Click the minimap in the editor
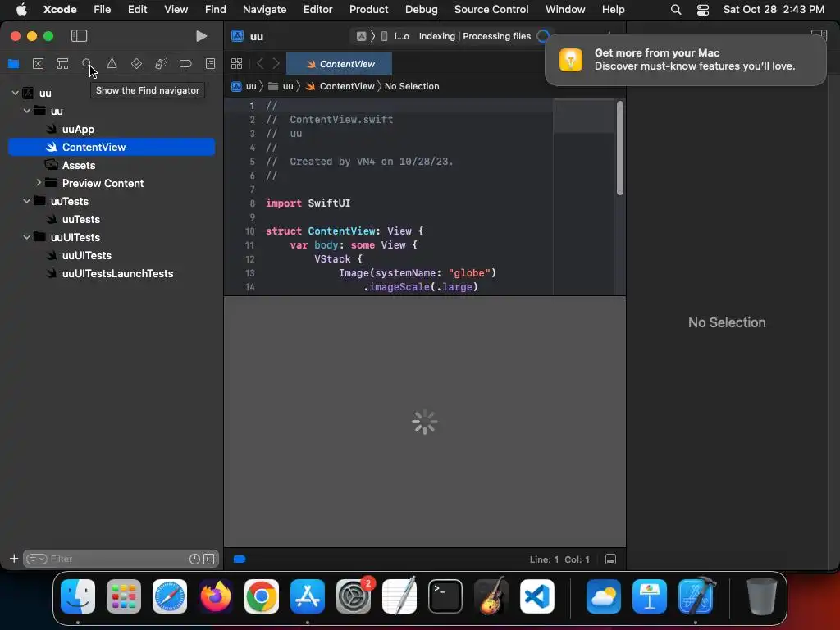 point(583,196)
